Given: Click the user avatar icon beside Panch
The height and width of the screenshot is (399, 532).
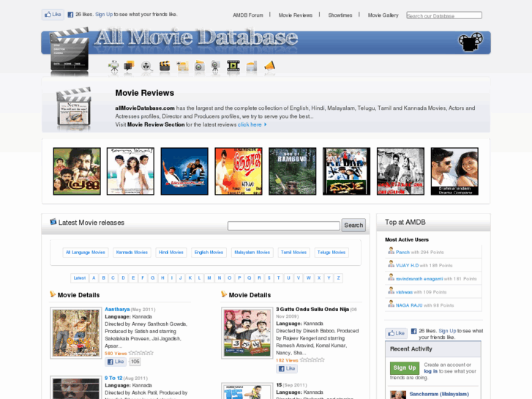Looking at the screenshot, I should 391,251.
